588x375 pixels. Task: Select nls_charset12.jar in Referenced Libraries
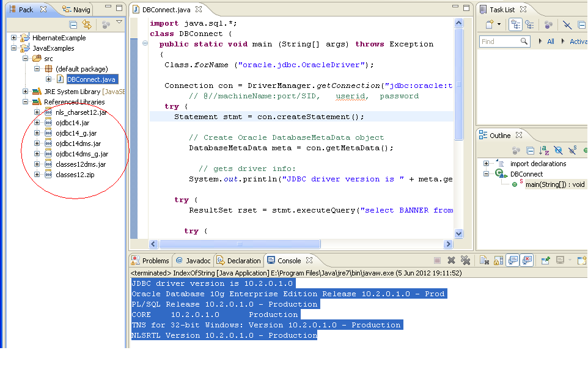tap(81, 112)
